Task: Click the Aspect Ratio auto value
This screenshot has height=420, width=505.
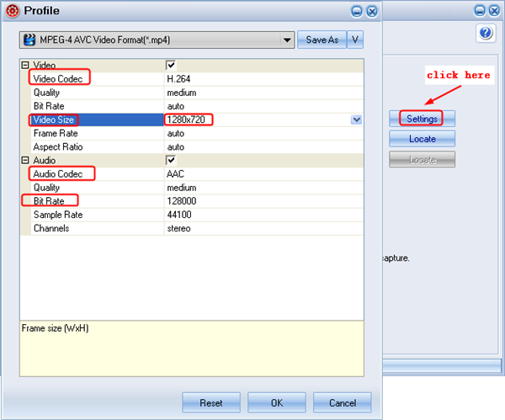Action: [176, 146]
